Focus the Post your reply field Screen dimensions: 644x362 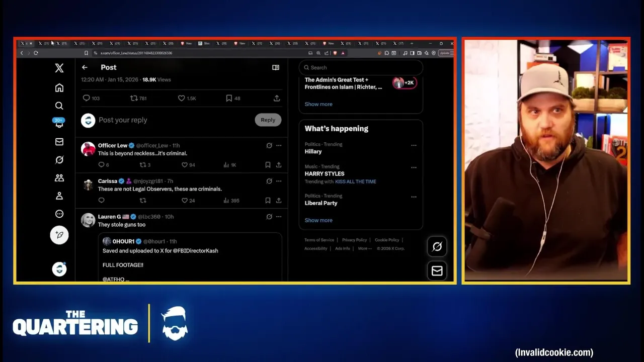click(123, 120)
